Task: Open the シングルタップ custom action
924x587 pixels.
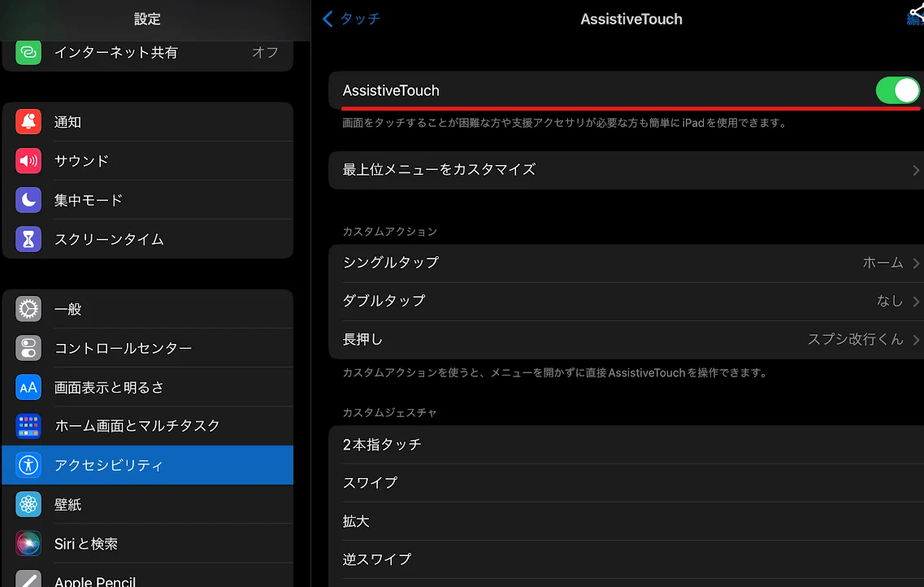Action: coord(627,263)
